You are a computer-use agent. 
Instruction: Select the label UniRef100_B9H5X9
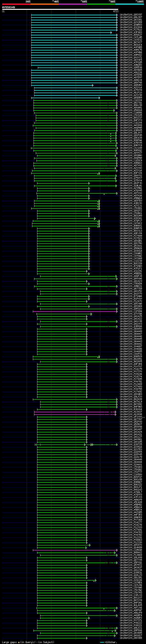[x=131, y=357]
